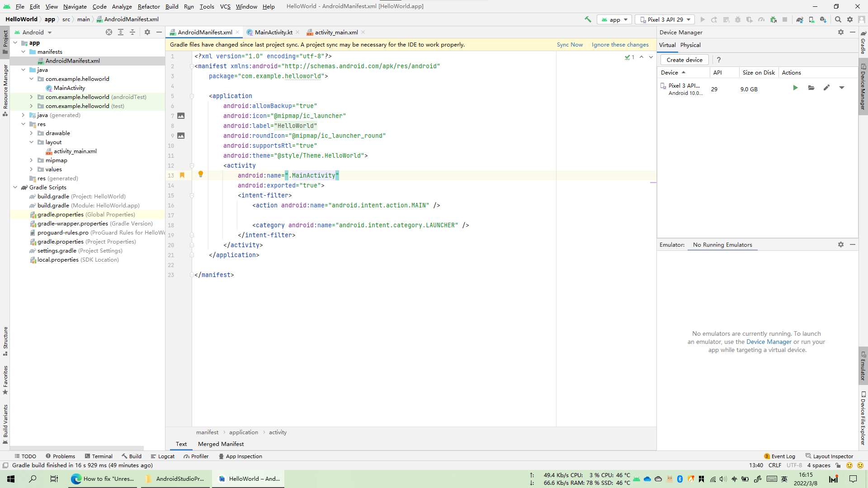The image size is (868, 488).
Task: Toggle the Device File Explorer side tab
Action: click(x=863, y=418)
